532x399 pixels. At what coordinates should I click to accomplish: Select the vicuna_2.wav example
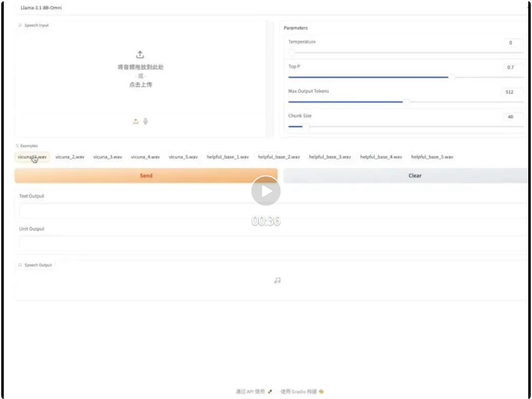pyautogui.click(x=69, y=157)
